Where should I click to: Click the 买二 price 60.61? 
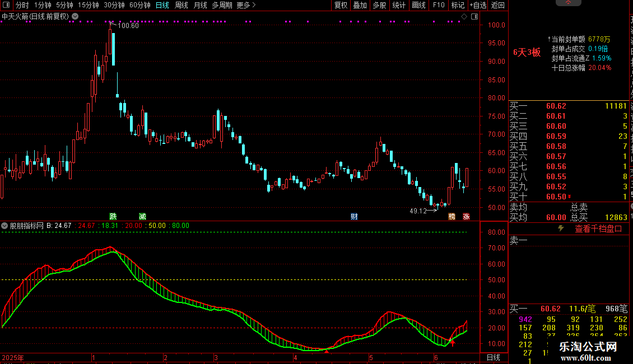556,116
